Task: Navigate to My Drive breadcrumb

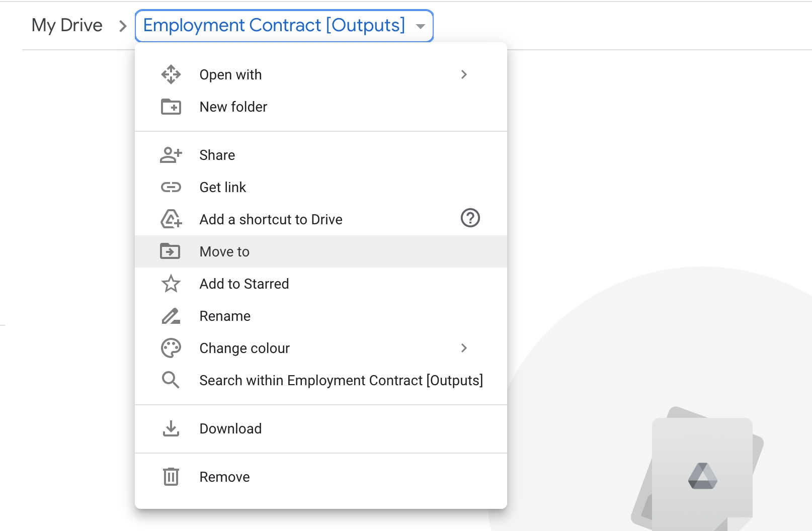Action: click(67, 25)
